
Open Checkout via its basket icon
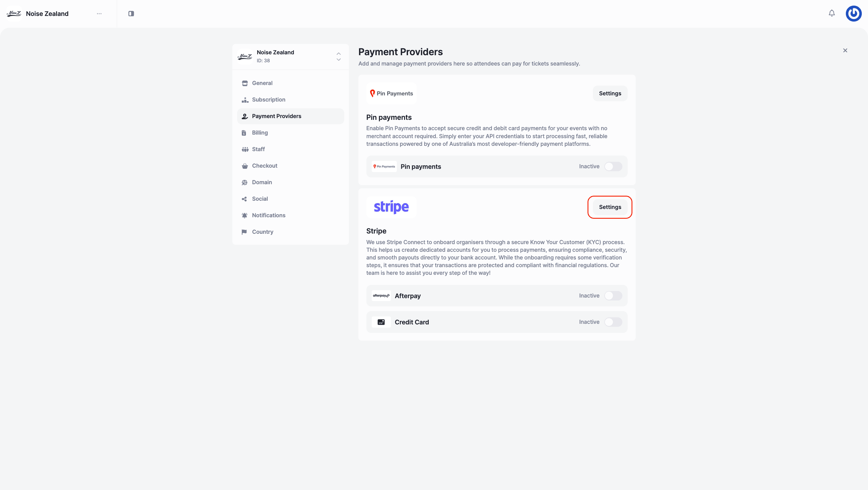[x=245, y=166]
